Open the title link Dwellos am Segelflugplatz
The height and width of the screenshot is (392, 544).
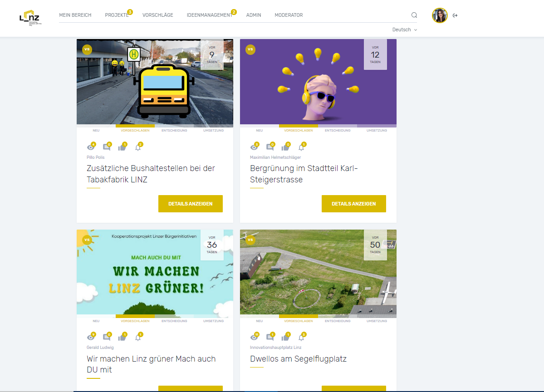coord(298,359)
